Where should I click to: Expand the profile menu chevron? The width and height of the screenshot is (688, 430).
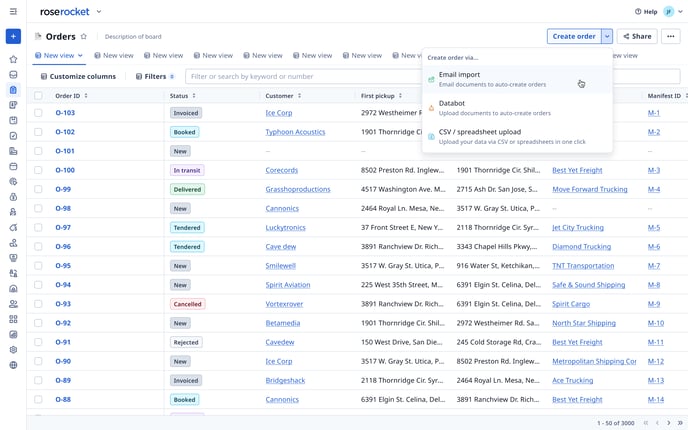[x=681, y=12]
